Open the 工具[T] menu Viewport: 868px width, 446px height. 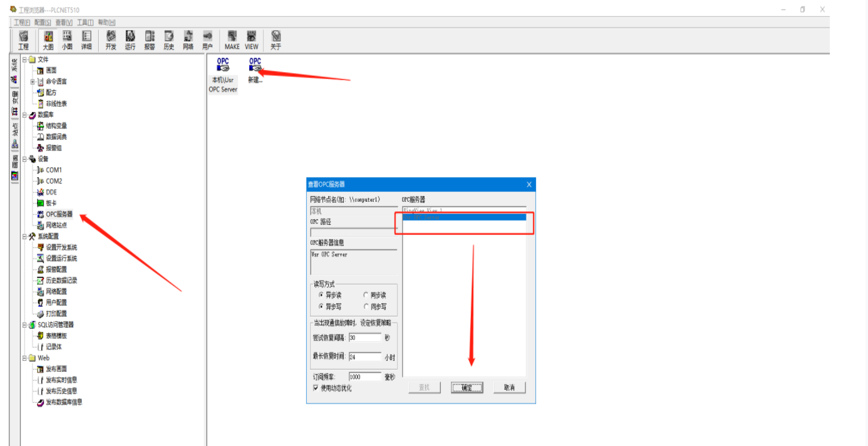point(85,22)
